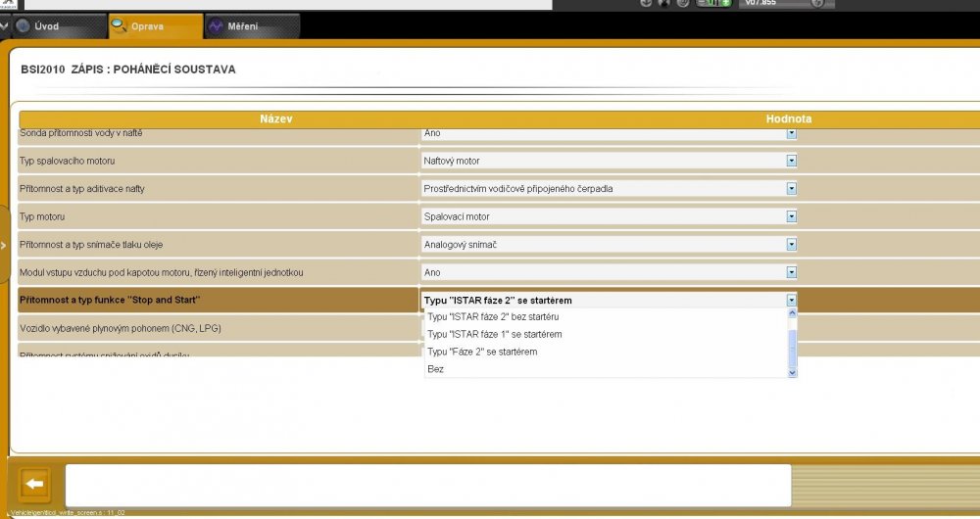The height and width of the screenshot is (519, 980).
Task: Expand the left side panel arrow
Action: pos(4,246)
